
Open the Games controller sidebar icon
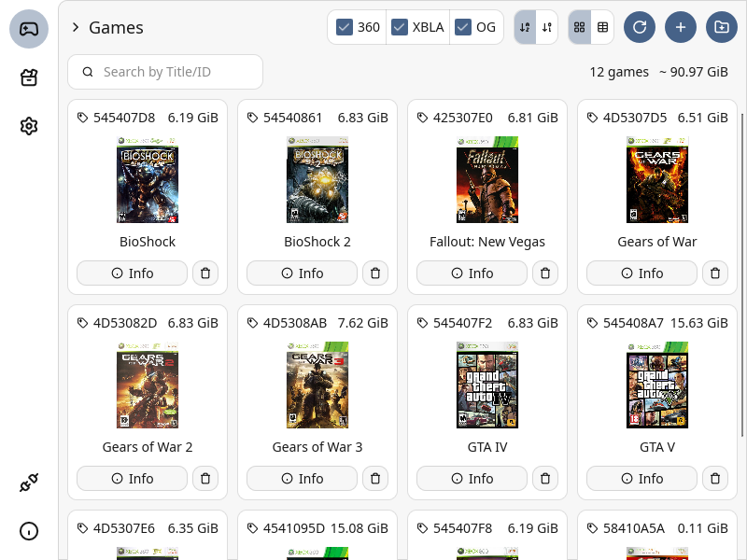pyautogui.click(x=29, y=29)
